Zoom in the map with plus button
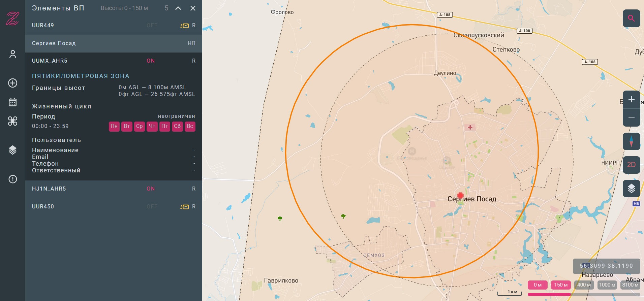Viewport: 644px width, 301px height. coord(632,100)
